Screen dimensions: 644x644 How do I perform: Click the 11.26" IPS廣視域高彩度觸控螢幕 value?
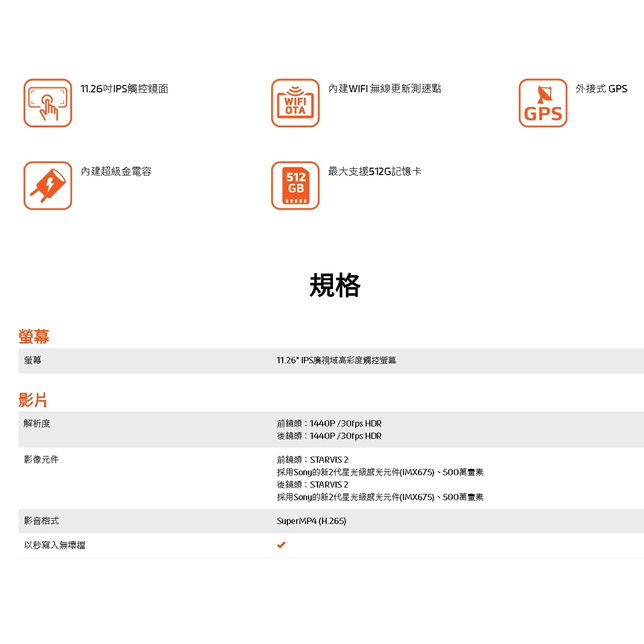tap(336, 361)
